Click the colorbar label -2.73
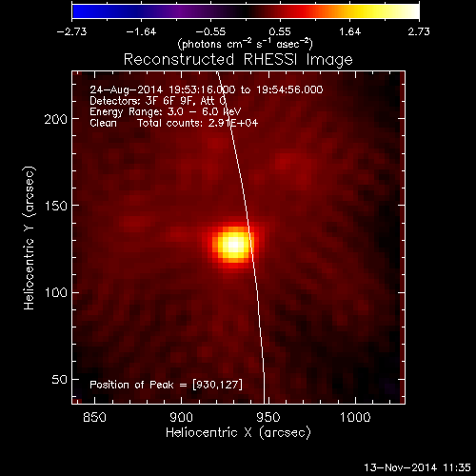476x476 pixels. (x=71, y=31)
